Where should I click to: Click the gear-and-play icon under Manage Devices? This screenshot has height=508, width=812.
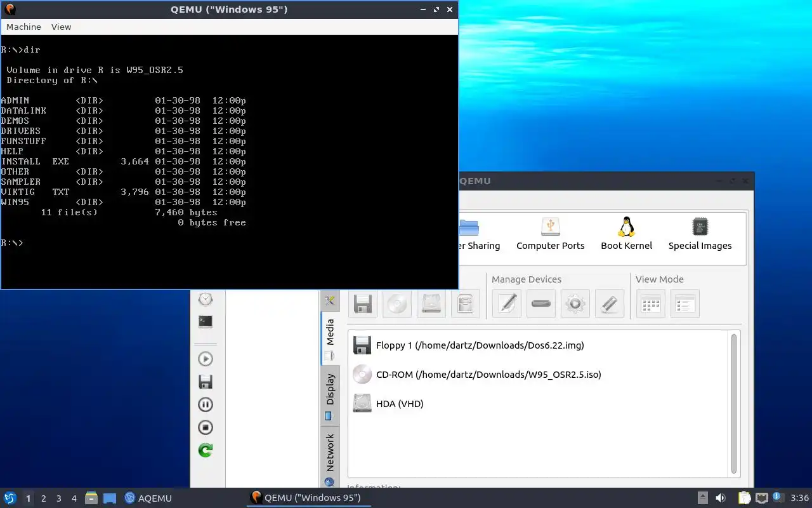coord(575,304)
